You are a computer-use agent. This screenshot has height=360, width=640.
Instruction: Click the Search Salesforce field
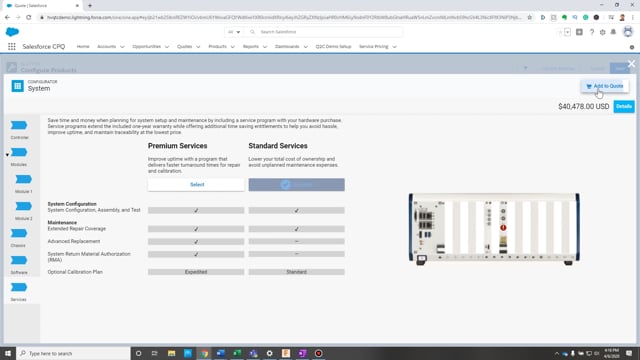coord(324,32)
